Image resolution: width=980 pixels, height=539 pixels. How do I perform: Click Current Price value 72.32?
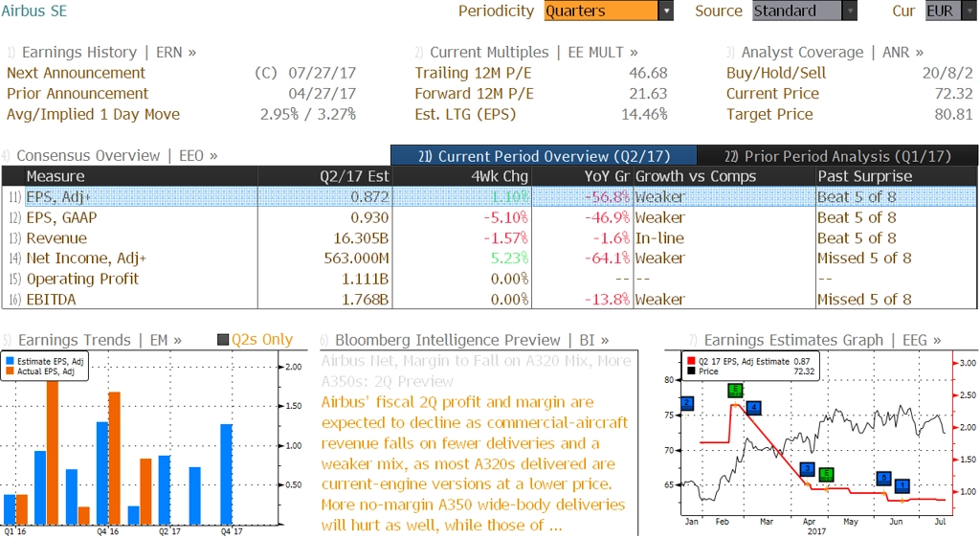pyautogui.click(x=954, y=94)
